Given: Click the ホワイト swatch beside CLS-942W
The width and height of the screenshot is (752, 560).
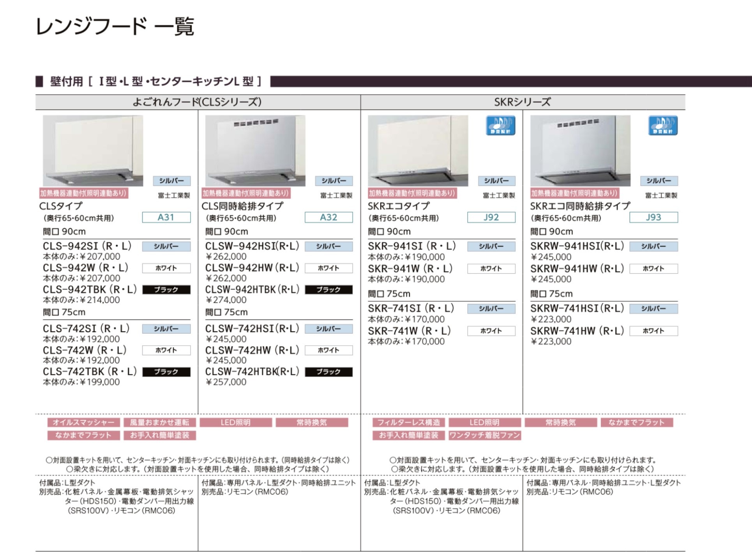Looking at the screenshot, I should tap(166, 268).
